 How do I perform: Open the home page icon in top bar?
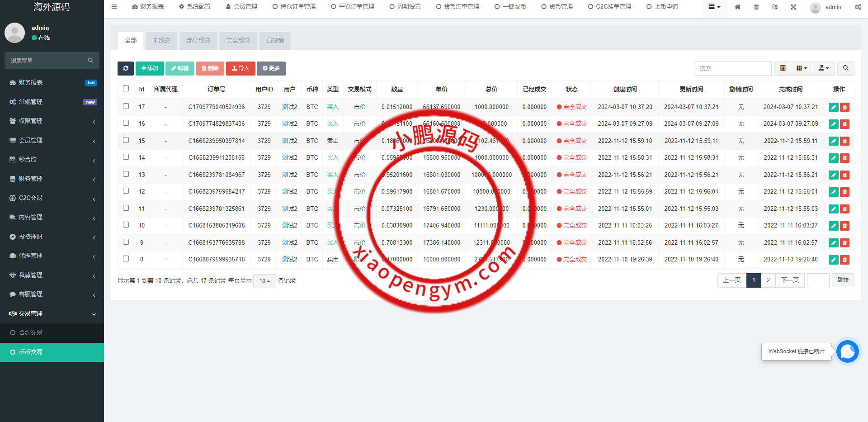(x=737, y=7)
